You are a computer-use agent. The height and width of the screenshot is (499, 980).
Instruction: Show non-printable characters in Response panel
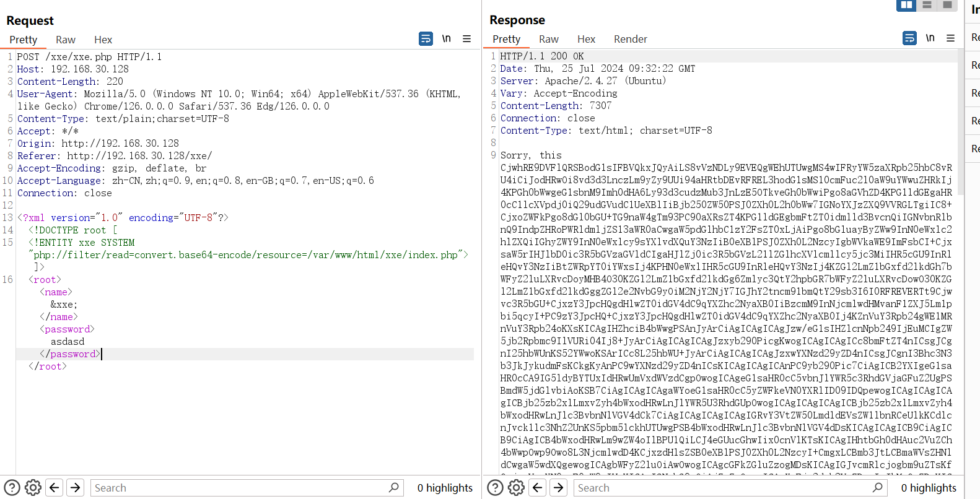tap(930, 38)
